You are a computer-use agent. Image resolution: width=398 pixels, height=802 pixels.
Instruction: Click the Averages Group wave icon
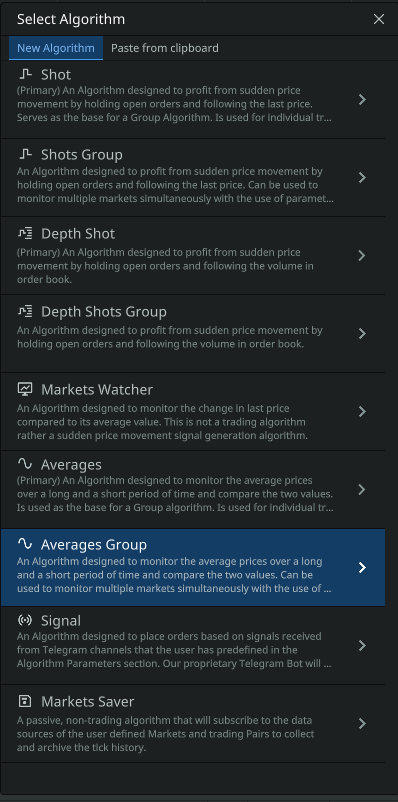coord(25,544)
